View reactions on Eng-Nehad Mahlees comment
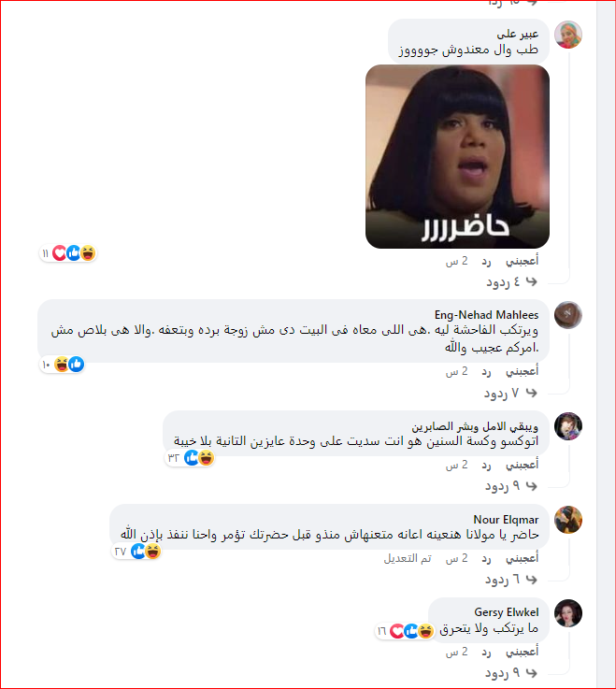The width and height of the screenshot is (616, 689). (x=62, y=365)
